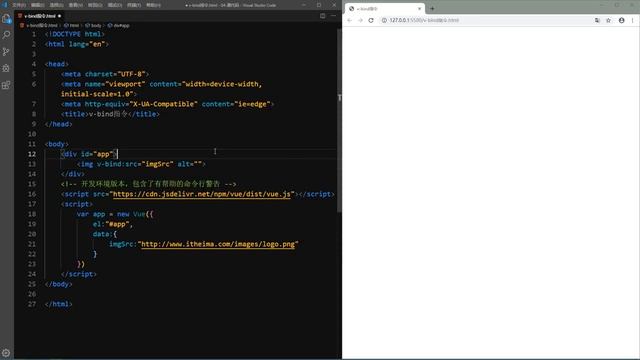Open the 转到 (Go) menu
This screenshot has width=640, height=360.
click(95, 5)
